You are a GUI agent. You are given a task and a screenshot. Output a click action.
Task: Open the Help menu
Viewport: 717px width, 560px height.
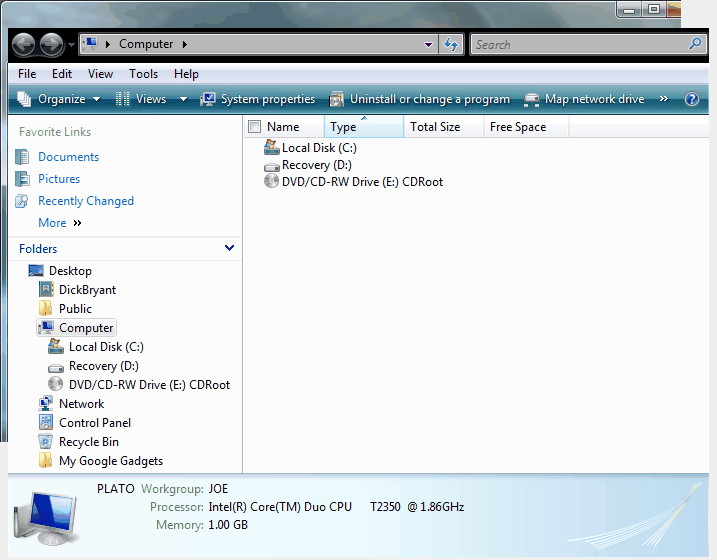tap(186, 74)
